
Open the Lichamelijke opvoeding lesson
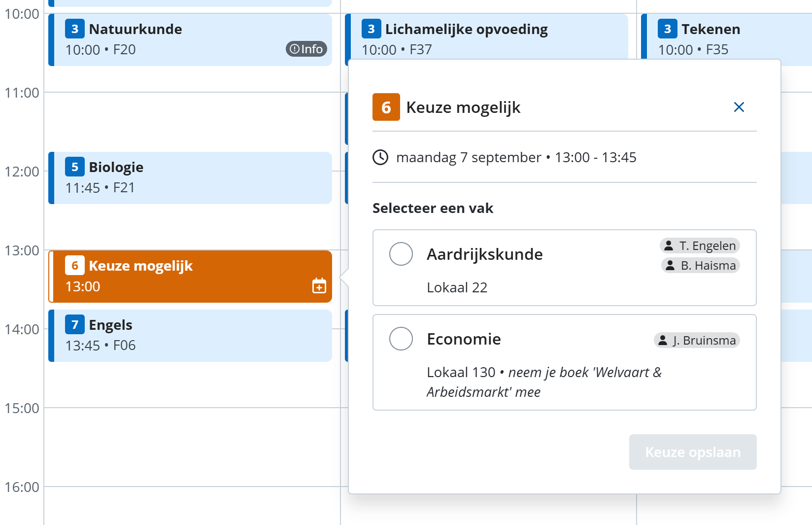(x=486, y=37)
